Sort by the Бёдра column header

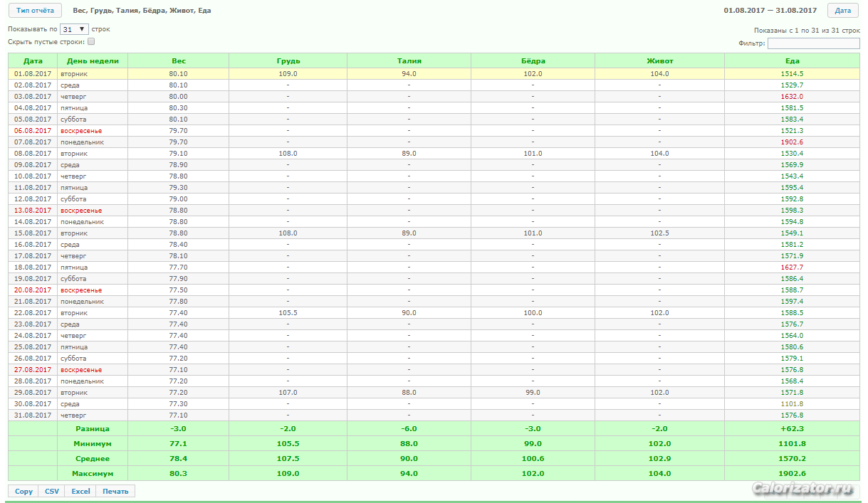533,60
